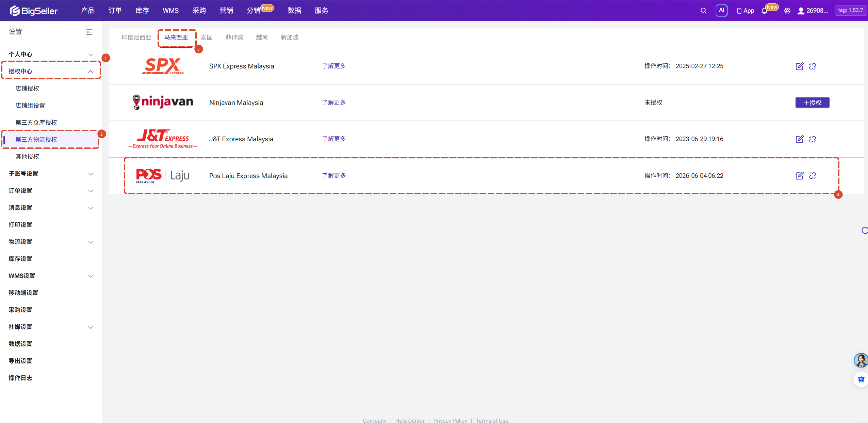Image resolution: width=868 pixels, height=423 pixels.
Task: Open Help Center footer link
Action: tap(410, 420)
